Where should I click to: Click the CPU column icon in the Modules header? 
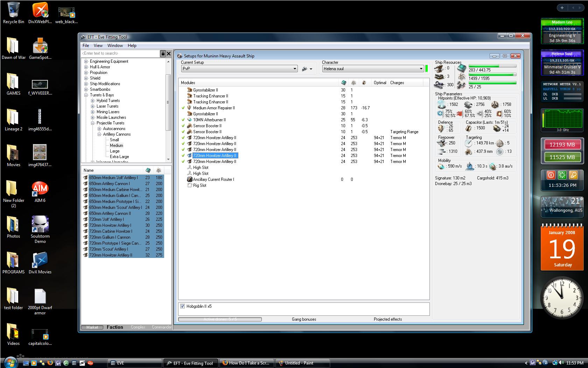pos(344,83)
